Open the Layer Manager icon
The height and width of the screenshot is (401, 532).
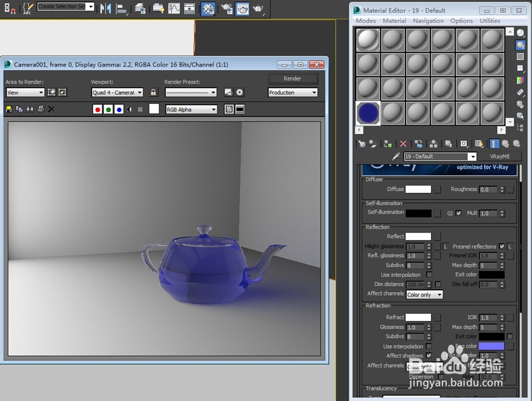tap(140, 9)
